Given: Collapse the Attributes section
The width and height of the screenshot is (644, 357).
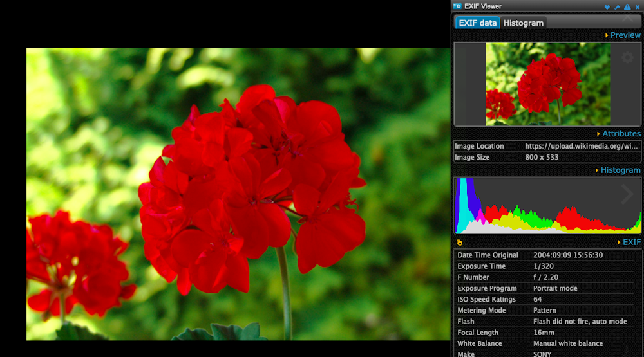Looking at the screenshot, I should [618, 134].
